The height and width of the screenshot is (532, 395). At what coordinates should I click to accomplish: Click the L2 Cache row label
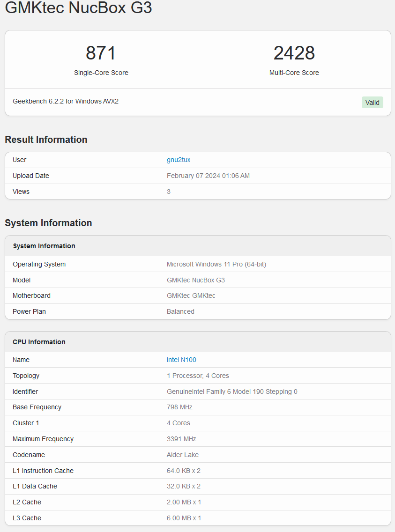27,502
